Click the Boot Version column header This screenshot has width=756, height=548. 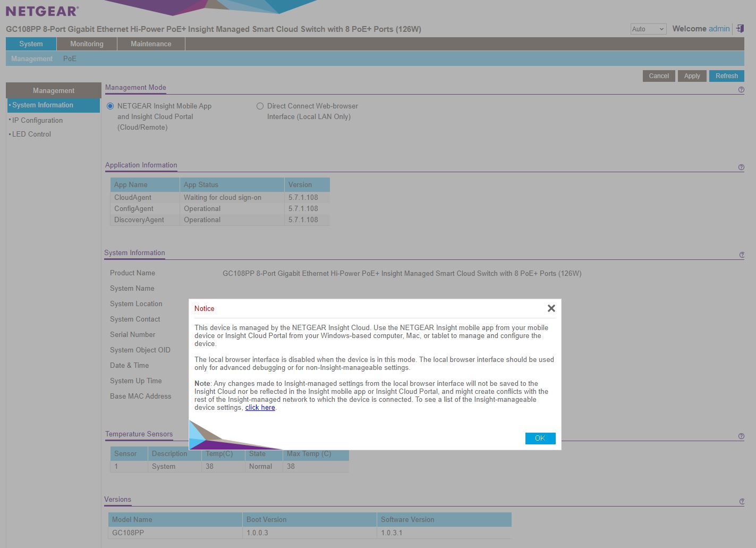pos(310,520)
